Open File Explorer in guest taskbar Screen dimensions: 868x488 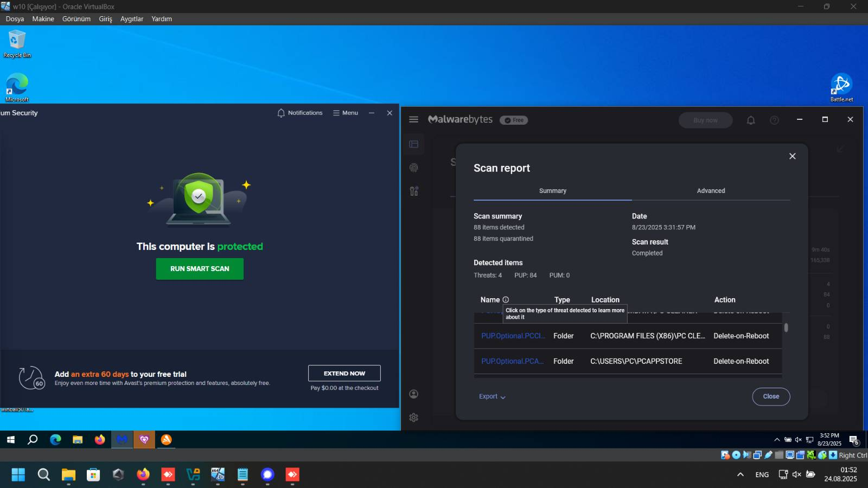[x=78, y=440]
